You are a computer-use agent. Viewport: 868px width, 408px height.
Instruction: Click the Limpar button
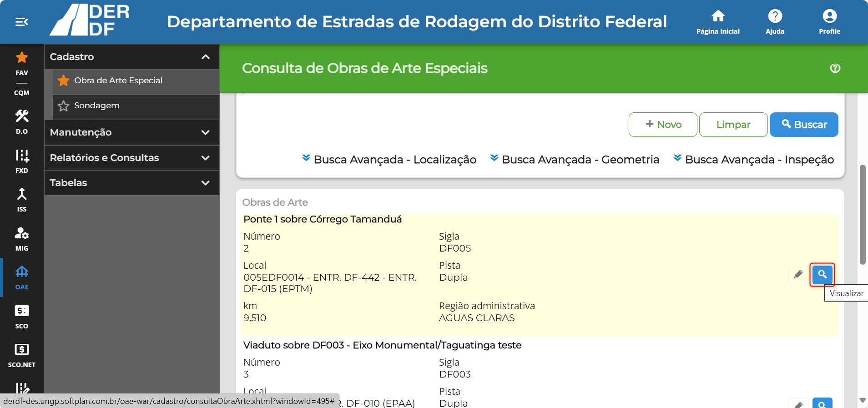click(733, 125)
